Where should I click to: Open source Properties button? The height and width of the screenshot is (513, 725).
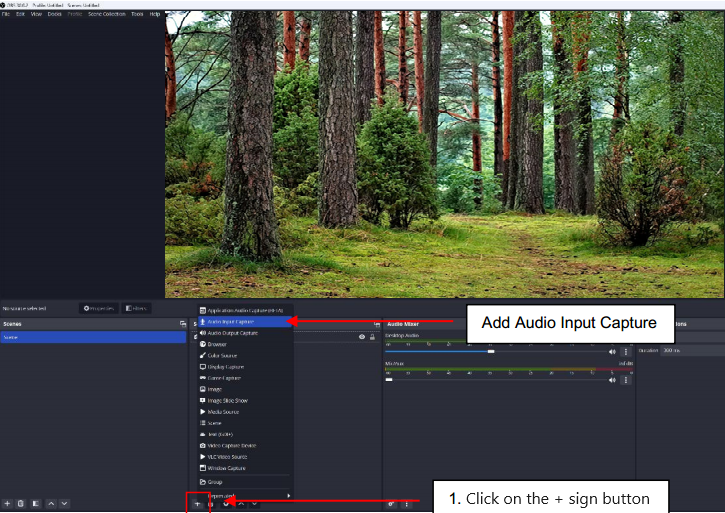[98, 308]
